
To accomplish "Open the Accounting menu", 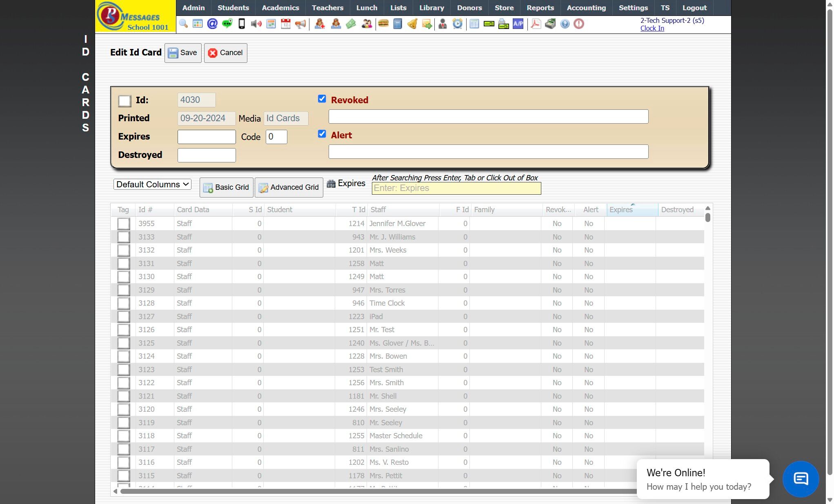I will pyautogui.click(x=586, y=8).
